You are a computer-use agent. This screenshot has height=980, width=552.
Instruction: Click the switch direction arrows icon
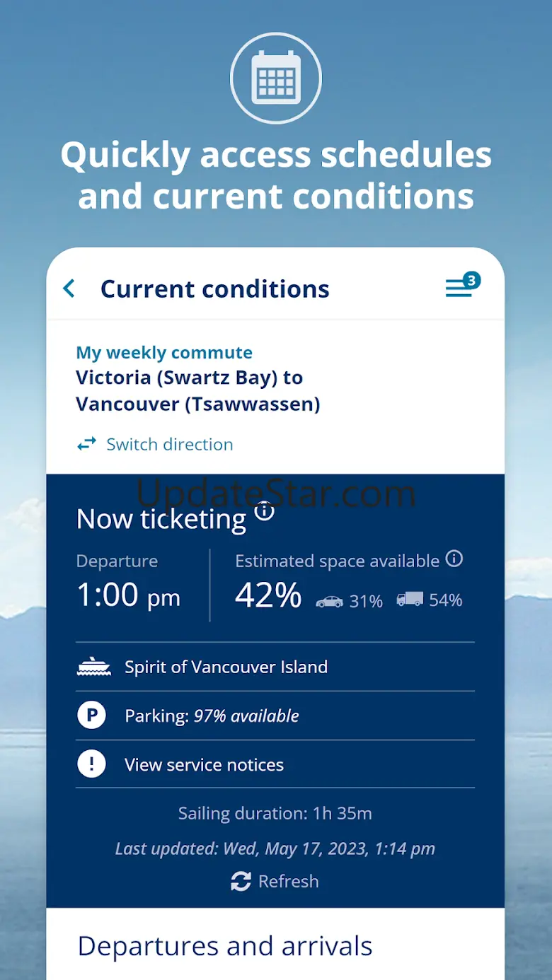click(86, 445)
